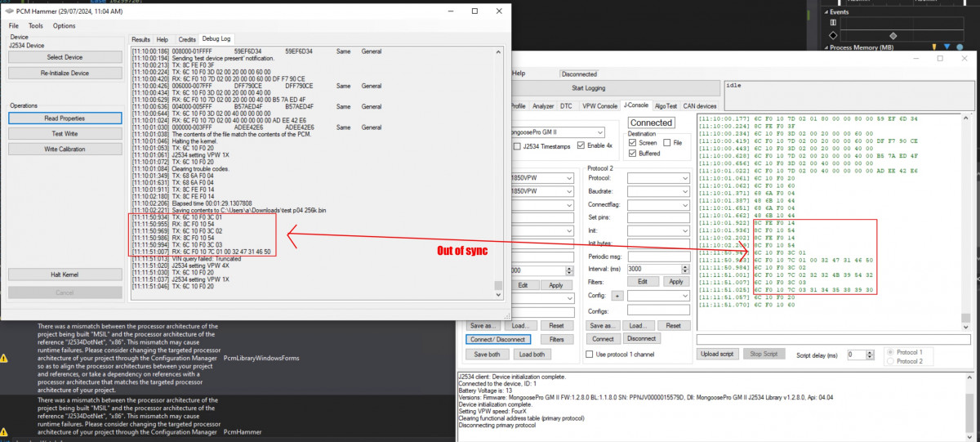The width and height of the screenshot is (980, 442).
Task: Switch to the Help tab in PCM Hammer
Action: [x=163, y=39]
